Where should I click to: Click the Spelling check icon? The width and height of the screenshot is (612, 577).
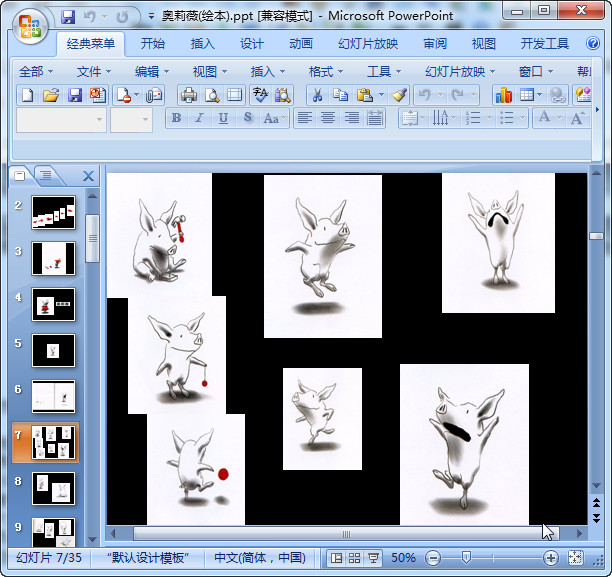[x=260, y=95]
